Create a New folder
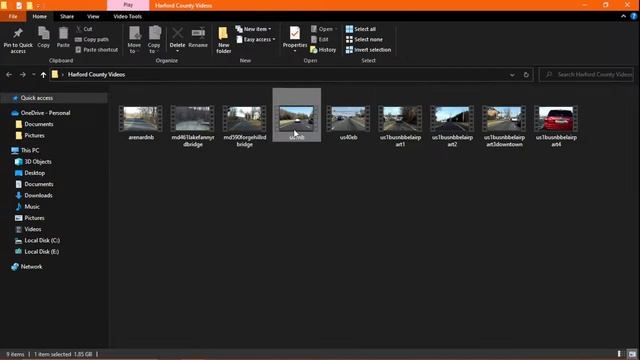Image resolution: width=640 pixels, height=360 pixels. pyautogui.click(x=223, y=40)
